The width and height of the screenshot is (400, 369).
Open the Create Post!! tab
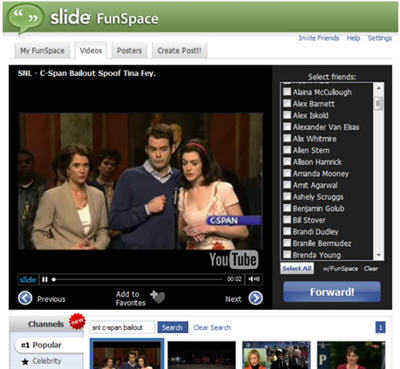click(179, 51)
